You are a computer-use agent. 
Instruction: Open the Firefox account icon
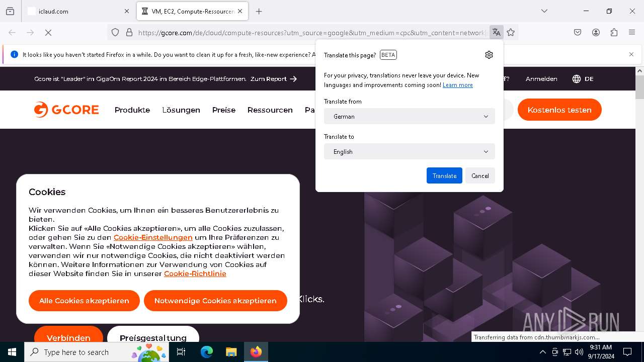point(596,32)
